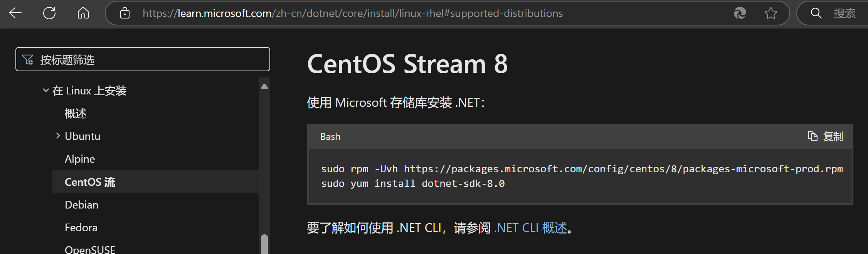Click the search magnifier icon
The width and height of the screenshot is (868, 254).
(x=816, y=13)
